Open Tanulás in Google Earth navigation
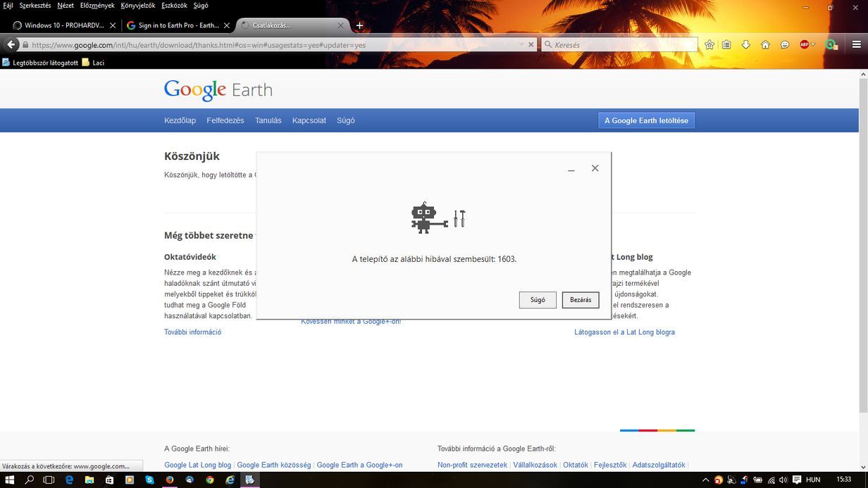868x488 pixels. pos(268,120)
